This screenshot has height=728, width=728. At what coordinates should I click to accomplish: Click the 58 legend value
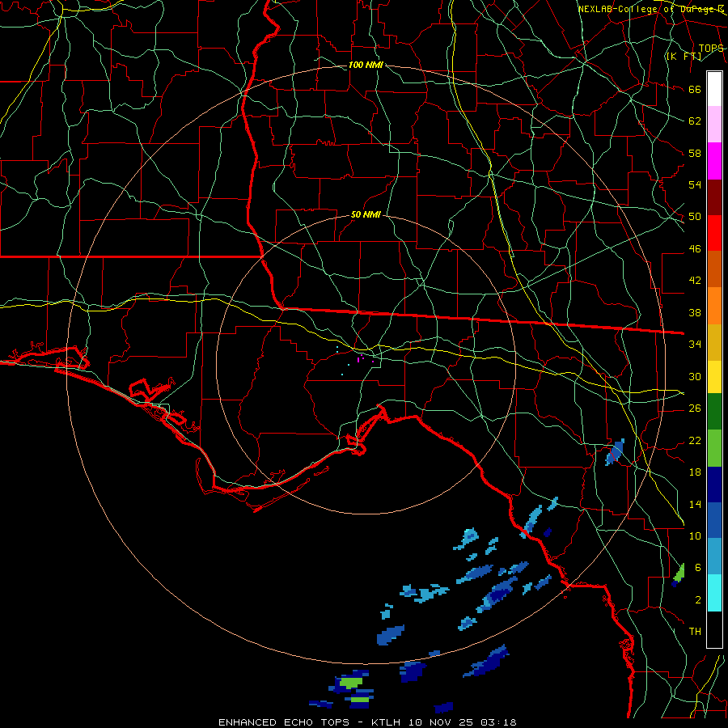pos(695,153)
